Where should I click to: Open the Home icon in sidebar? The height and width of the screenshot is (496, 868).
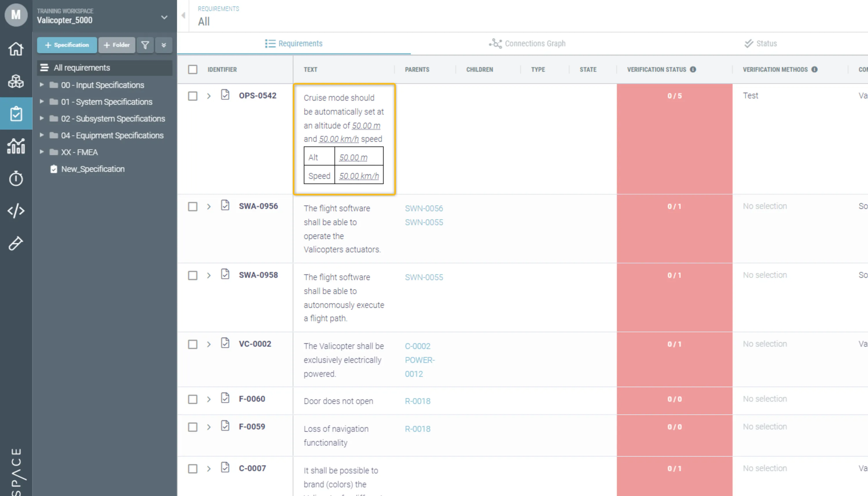click(x=16, y=49)
